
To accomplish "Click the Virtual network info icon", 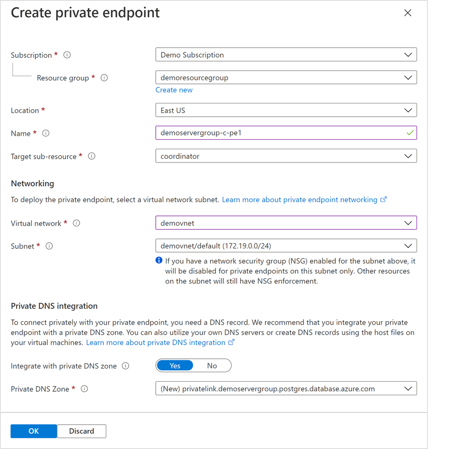I will click(x=77, y=223).
